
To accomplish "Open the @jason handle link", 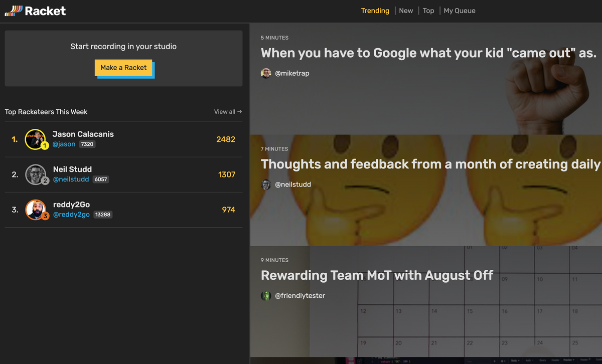I will 64,144.
